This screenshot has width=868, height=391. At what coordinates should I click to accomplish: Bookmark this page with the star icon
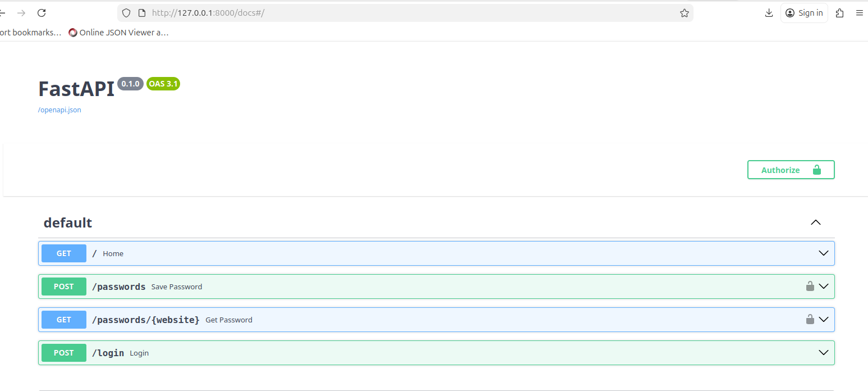point(684,13)
